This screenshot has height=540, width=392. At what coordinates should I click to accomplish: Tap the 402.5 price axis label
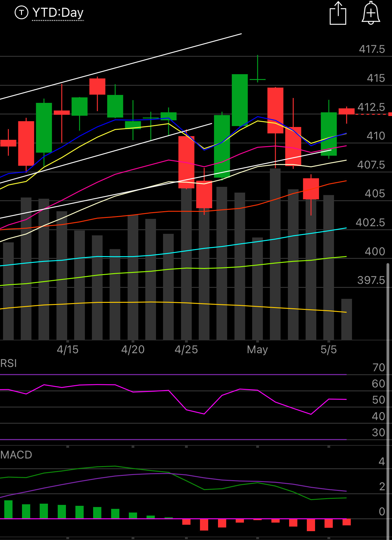[370, 223]
